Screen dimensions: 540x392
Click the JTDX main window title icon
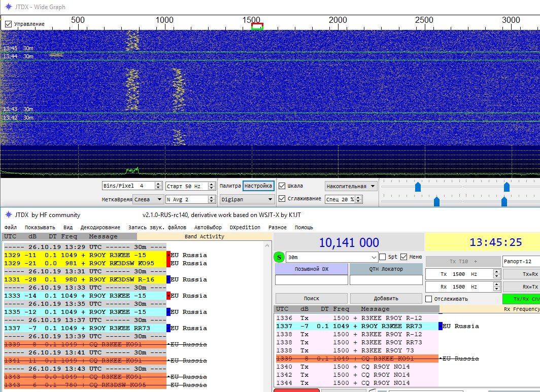tap(8, 215)
